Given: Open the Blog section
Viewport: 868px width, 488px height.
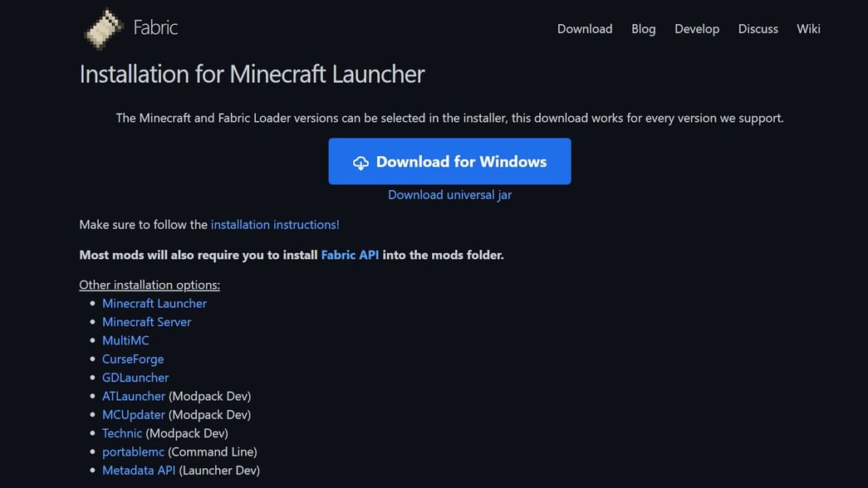Looking at the screenshot, I should [643, 28].
